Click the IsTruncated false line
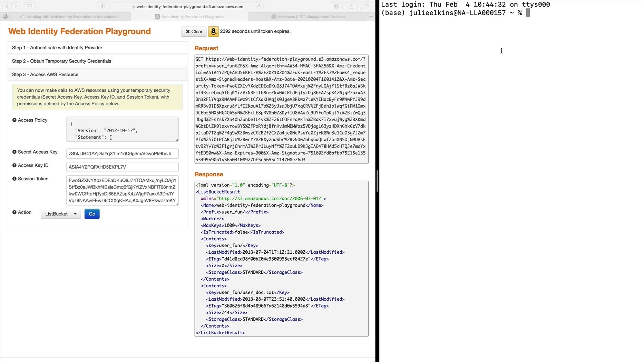644x362 pixels. pyautogui.click(x=243, y=232)
